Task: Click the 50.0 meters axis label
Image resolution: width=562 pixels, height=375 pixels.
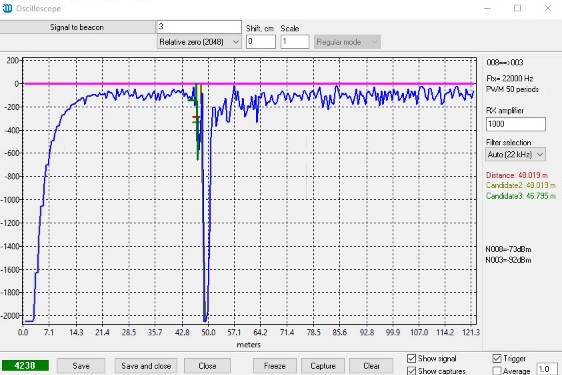Action: (208, 332)
